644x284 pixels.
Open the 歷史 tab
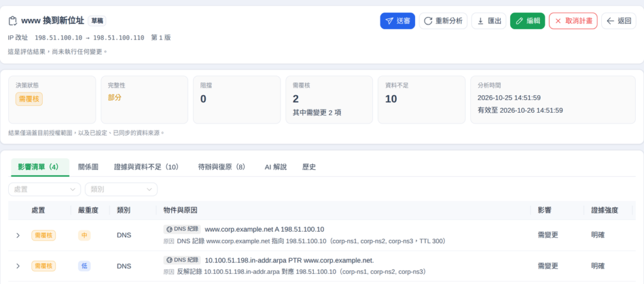click(309, 167)
